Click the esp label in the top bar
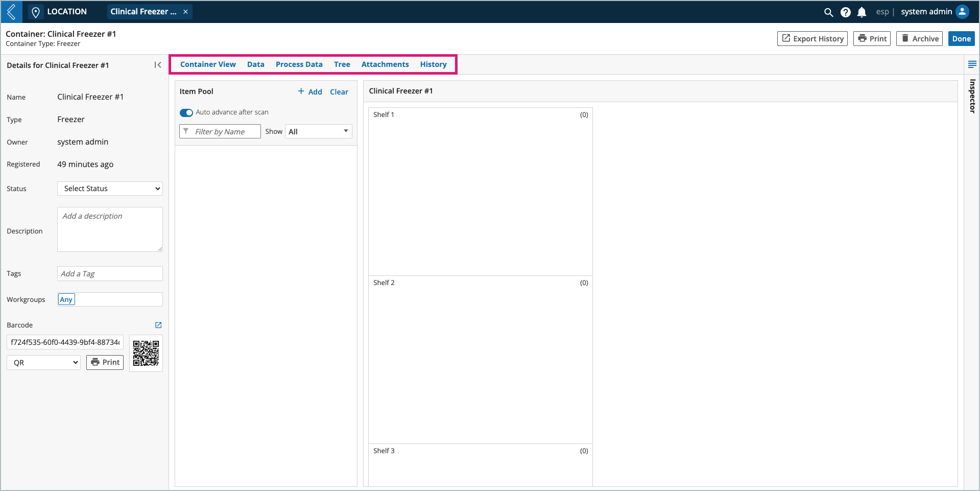 882,12
